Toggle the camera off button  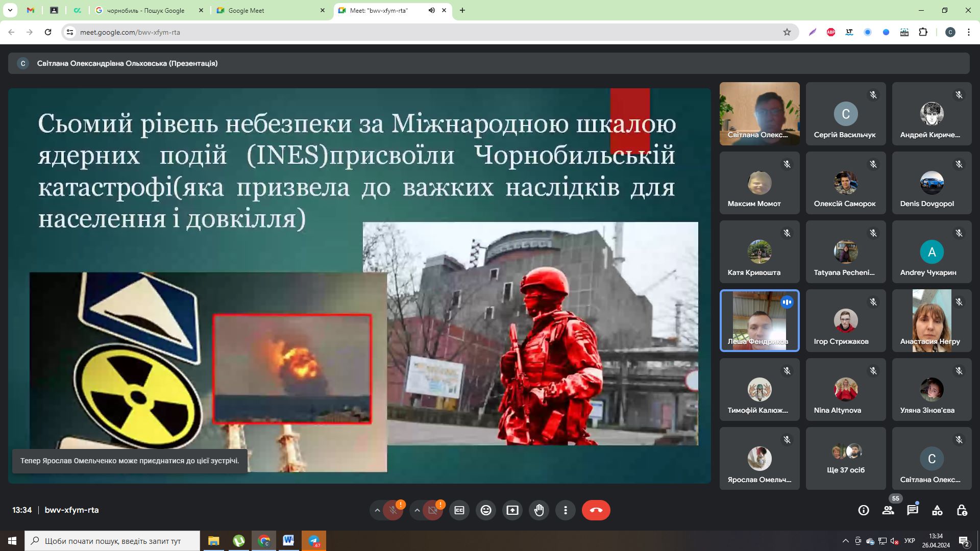pyautogui.click(x=433, y=510)
